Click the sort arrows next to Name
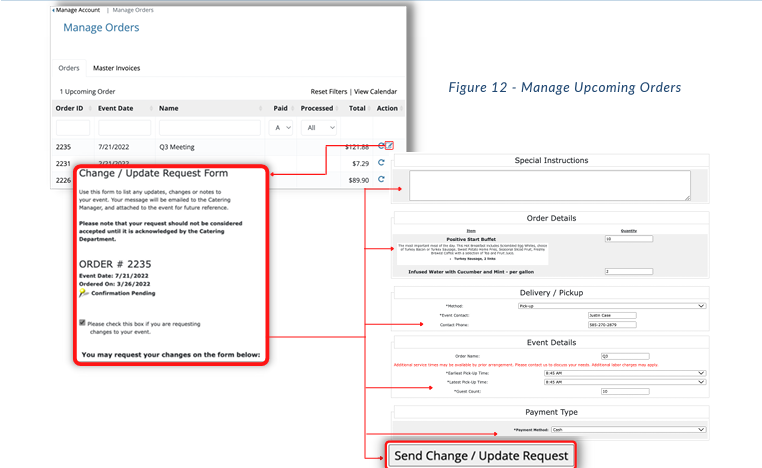This screenshot has height=468, width=762. pos(260,108)
